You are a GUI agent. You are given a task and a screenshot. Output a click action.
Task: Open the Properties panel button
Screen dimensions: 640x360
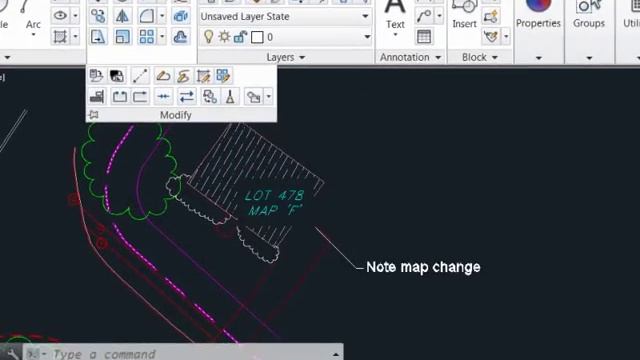pos(538,16)
